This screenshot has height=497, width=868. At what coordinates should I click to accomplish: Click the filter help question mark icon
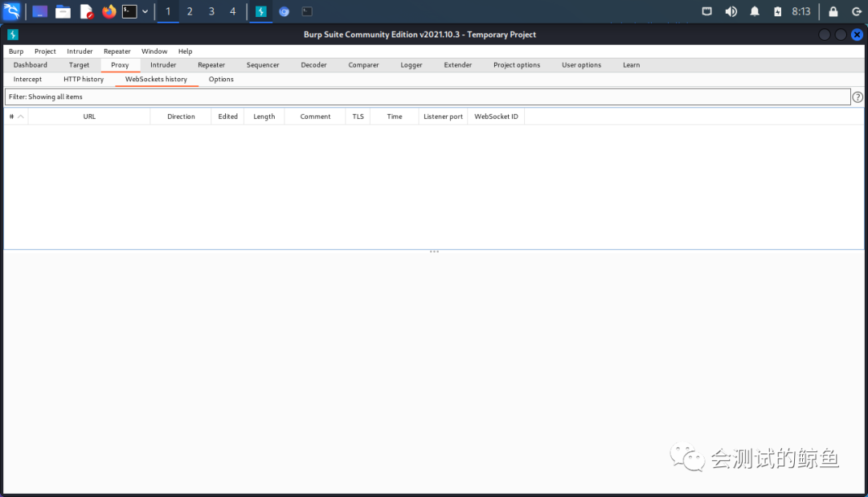pos(858,97)
